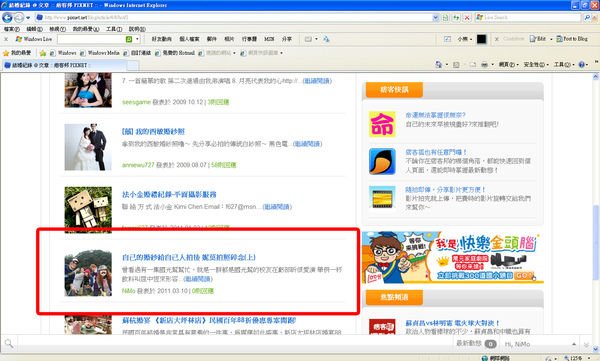Click the add-to-favorites star with plus icon
Viewport: 600px width, 361px height.
click(43, 53)
